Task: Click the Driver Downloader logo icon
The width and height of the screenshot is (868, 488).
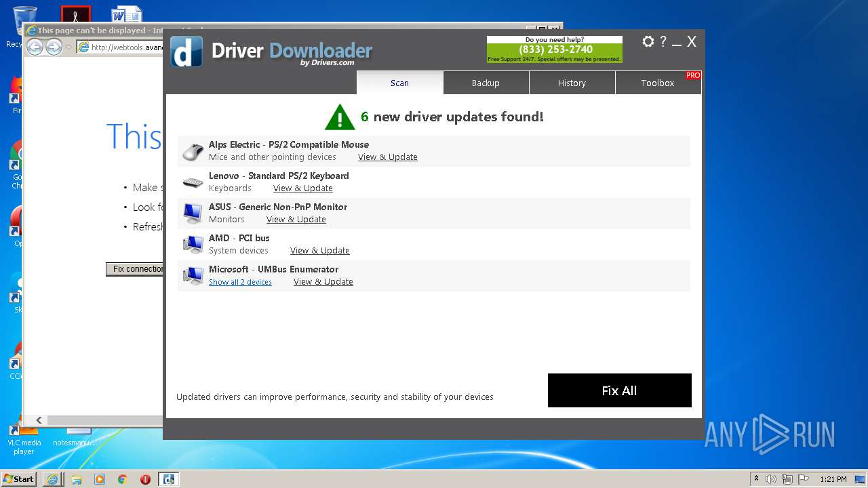Action: [186, 52]
